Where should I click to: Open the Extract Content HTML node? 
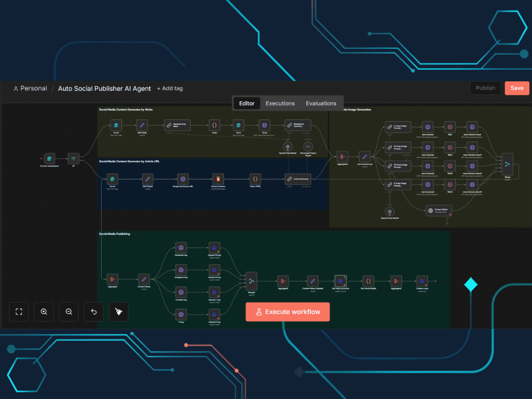pyautogui.click(x=218, y=179)
